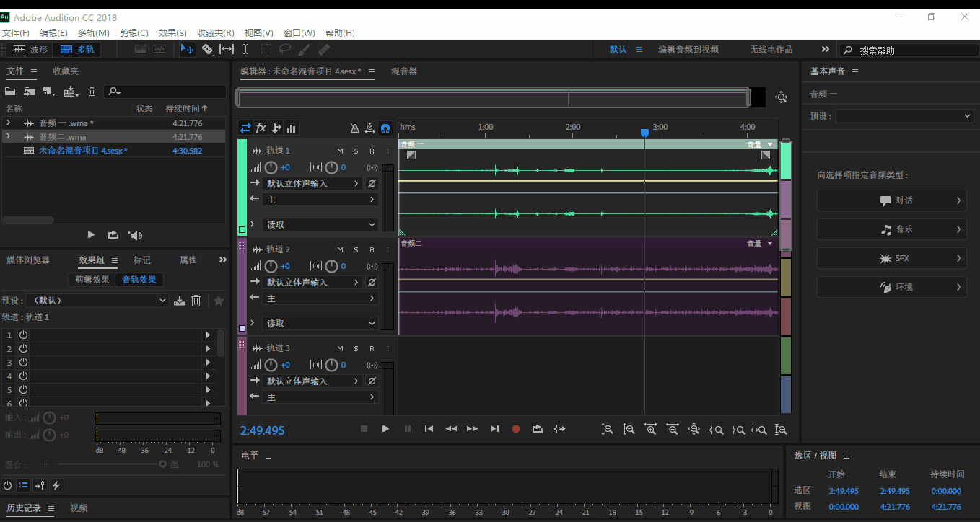Select the Time Selection tool

pos(245,50)
